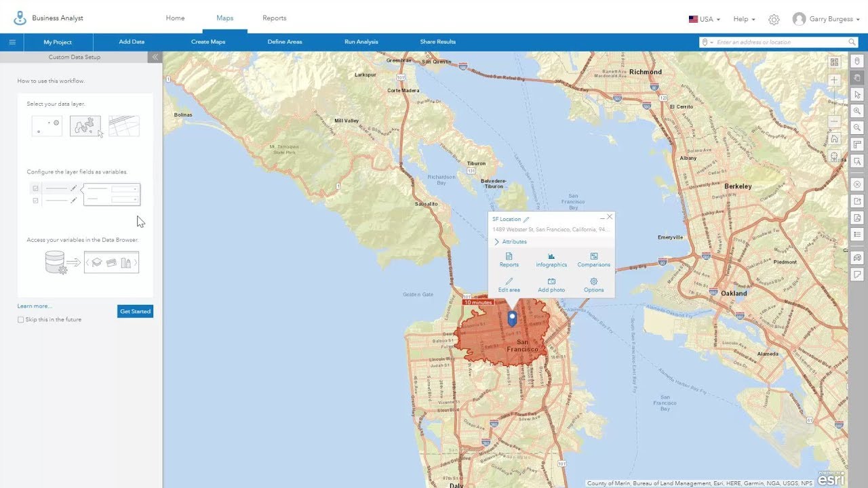Viewport: 868px width, 488px height.
Task: Zoom in with the plus button
Action: pyautogui.click(x=834, y=80)
